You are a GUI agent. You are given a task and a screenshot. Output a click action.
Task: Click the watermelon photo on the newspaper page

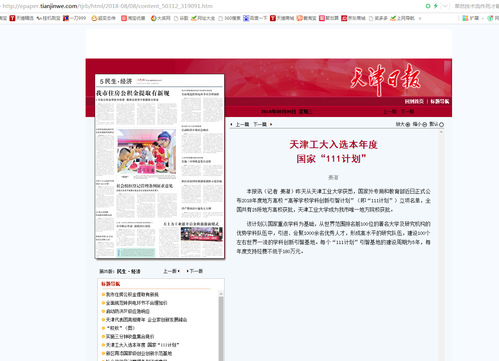coord(146,152)
